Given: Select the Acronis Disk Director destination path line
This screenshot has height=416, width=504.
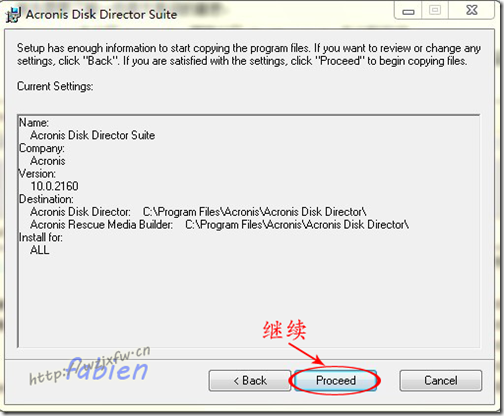Looking at the screenshot, I should (198, 212).
